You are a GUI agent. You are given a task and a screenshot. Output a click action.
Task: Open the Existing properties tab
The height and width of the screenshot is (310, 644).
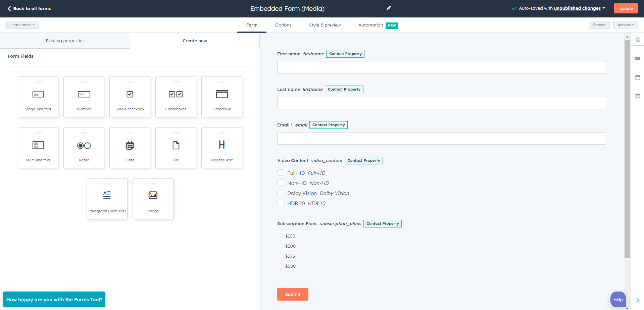(x=65, y=41)
